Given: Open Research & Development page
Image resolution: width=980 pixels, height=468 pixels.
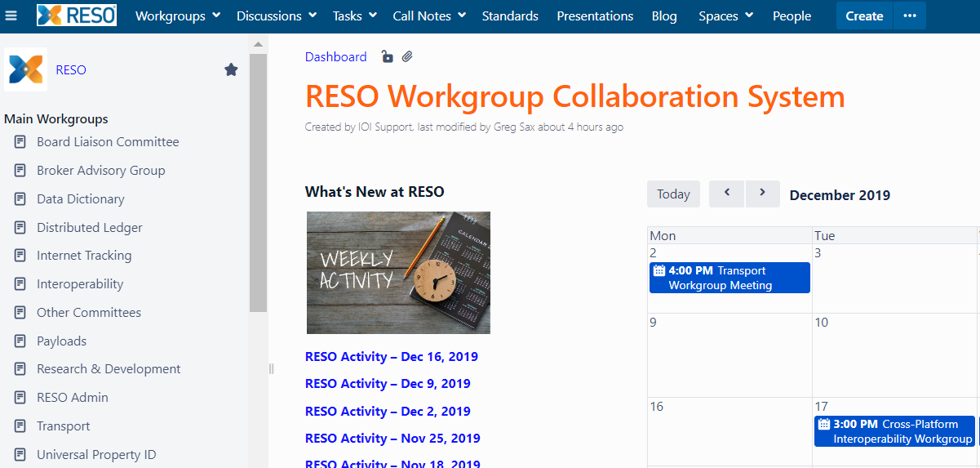Looking at the screenshot, I should [109, 369].
